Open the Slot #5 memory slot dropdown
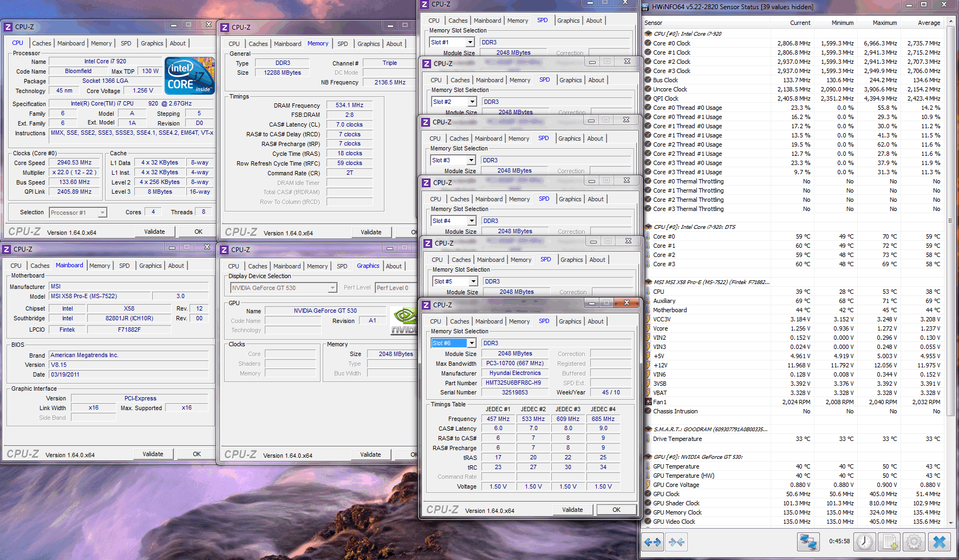 (x=473, y=281)
